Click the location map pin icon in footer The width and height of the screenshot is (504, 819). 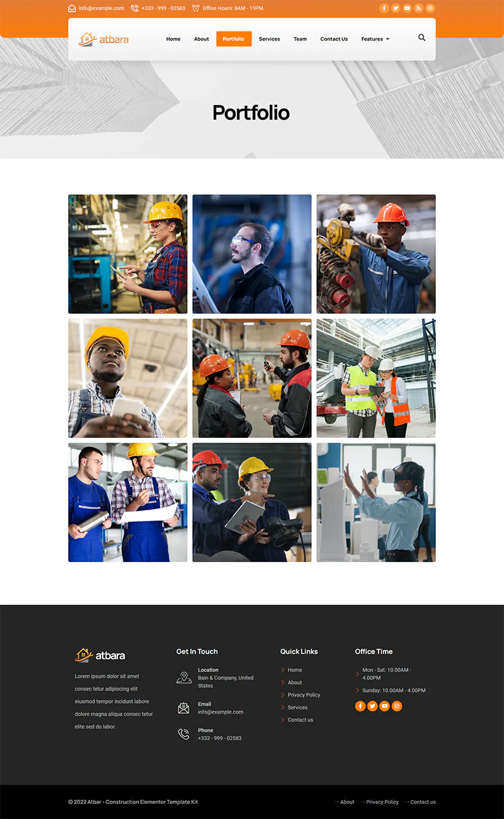pos(184,678)
